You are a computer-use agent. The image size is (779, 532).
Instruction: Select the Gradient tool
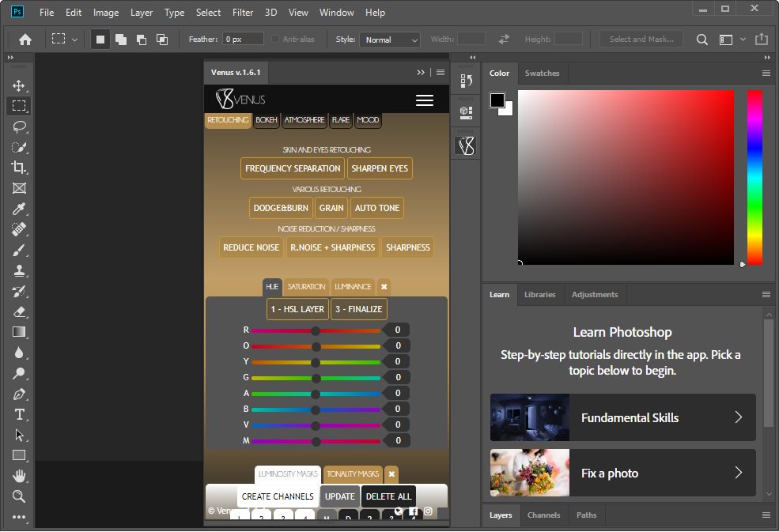click(x=19, y=332)
